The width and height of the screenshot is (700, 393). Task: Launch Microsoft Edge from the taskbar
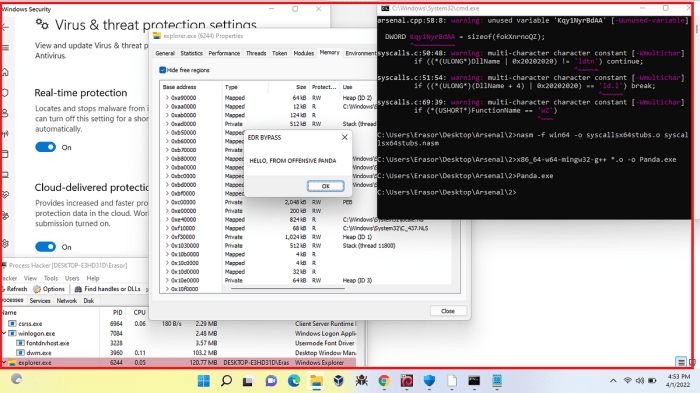(x=294, y=380)
